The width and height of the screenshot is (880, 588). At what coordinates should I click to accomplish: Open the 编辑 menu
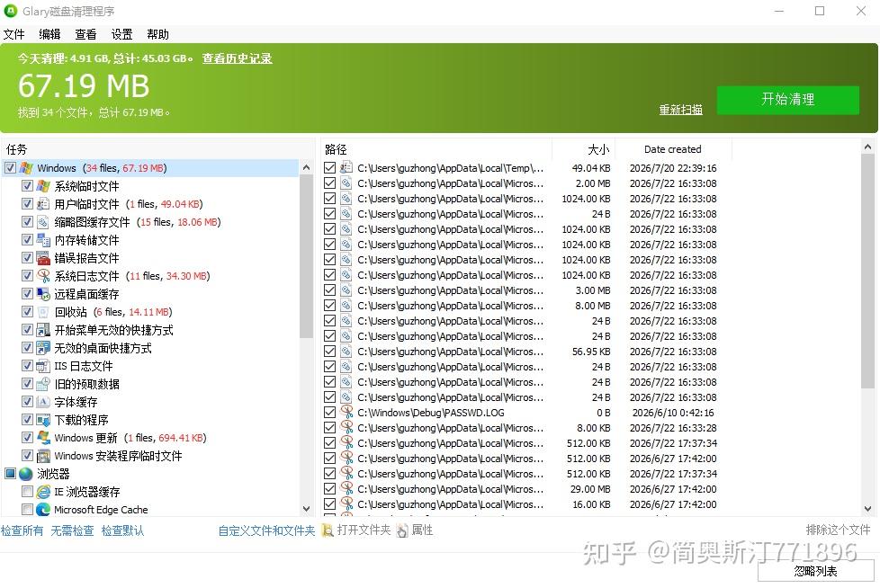[x=50, y=34]
